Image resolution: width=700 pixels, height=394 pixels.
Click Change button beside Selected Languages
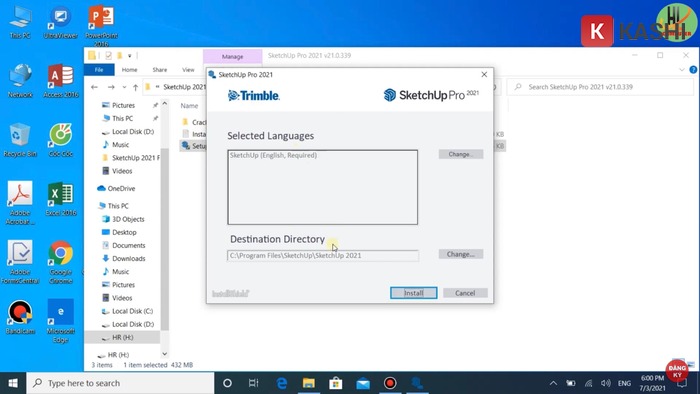pyautogui.click(x=460, y=154)
